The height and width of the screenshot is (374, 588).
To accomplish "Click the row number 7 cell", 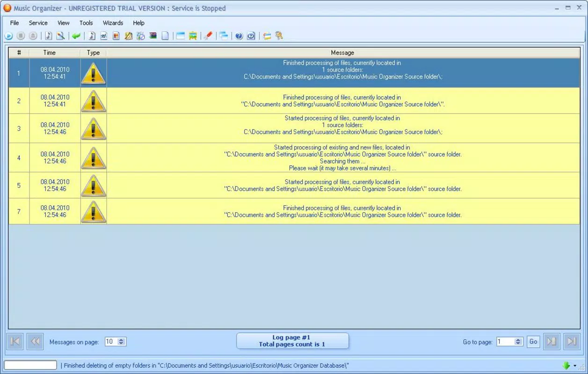I will pyautogui.click(x=19, y=211).
